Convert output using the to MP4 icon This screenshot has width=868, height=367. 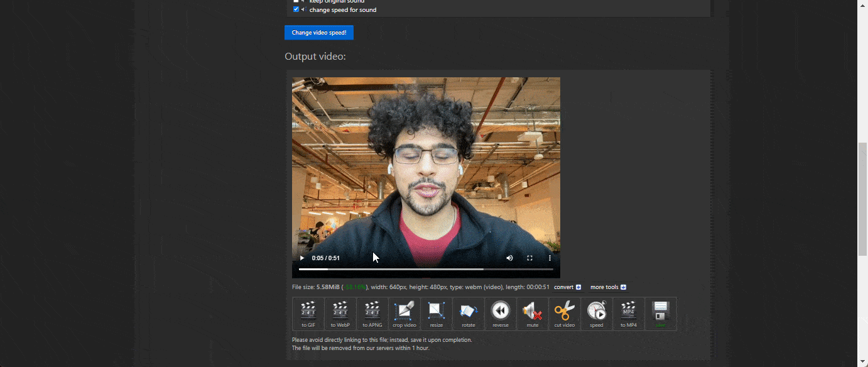click(629, 314)
